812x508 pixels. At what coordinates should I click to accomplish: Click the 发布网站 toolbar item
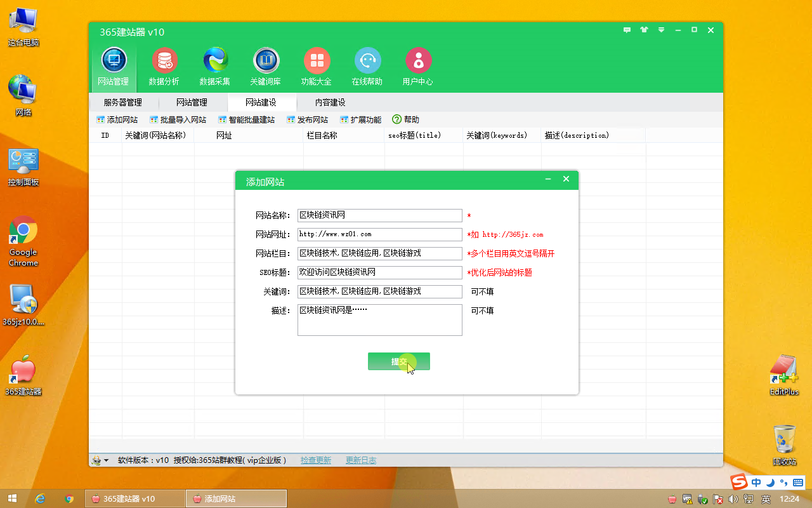coord(308,119)
